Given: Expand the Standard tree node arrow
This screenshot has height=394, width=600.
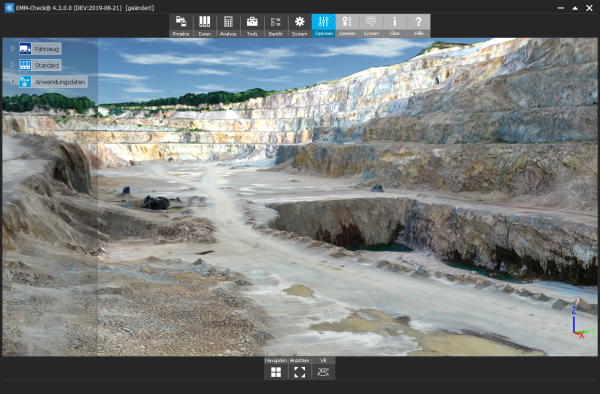Looking at the screenshot, I should coord(12,65).
